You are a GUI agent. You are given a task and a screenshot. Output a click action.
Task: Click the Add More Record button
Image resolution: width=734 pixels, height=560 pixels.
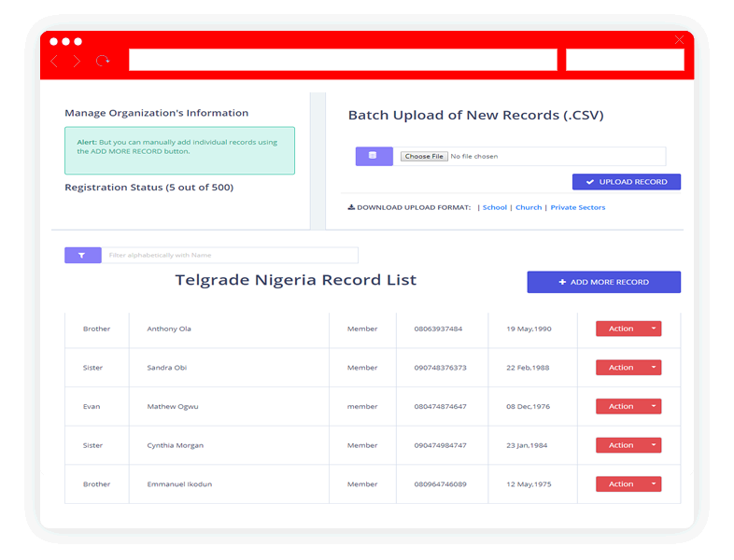click(603, 282)
